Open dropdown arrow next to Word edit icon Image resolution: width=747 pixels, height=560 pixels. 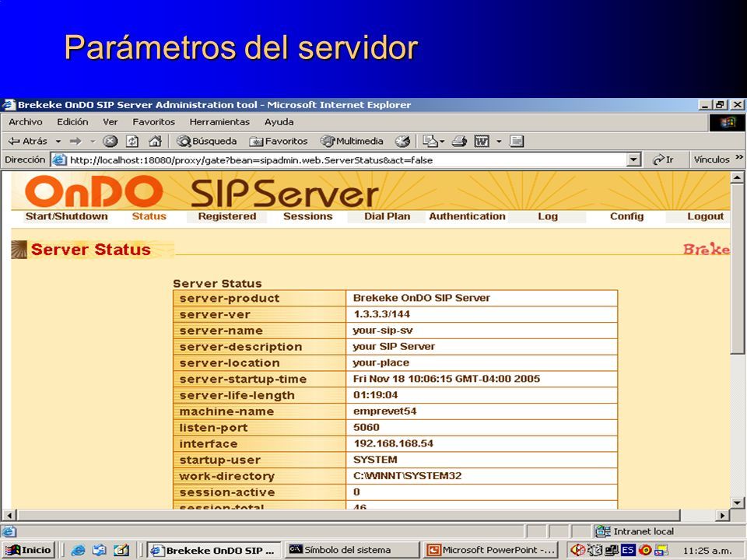(x=499, y=142)
